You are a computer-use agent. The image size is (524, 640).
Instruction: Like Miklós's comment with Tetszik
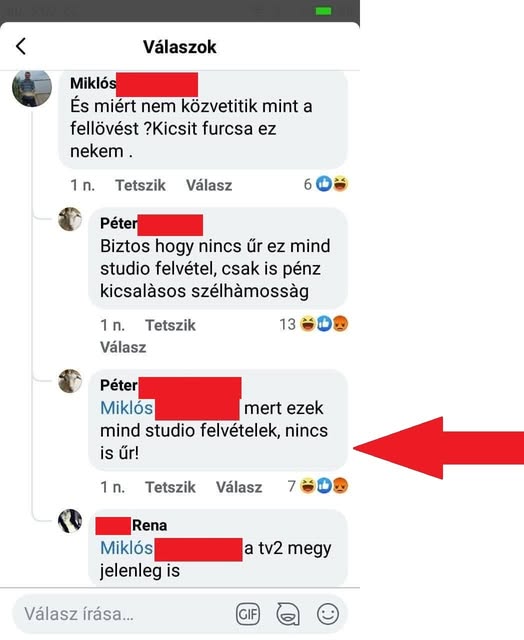(140, 185)
